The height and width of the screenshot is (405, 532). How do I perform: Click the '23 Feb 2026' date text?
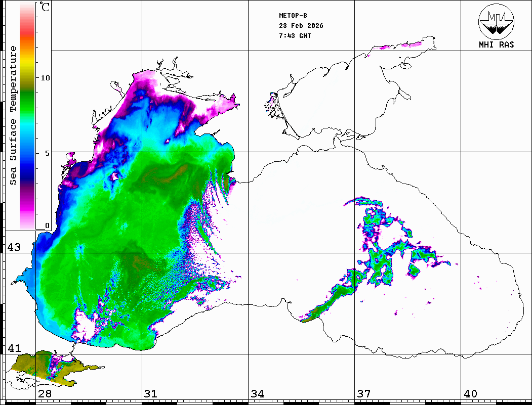click(301, 26)
